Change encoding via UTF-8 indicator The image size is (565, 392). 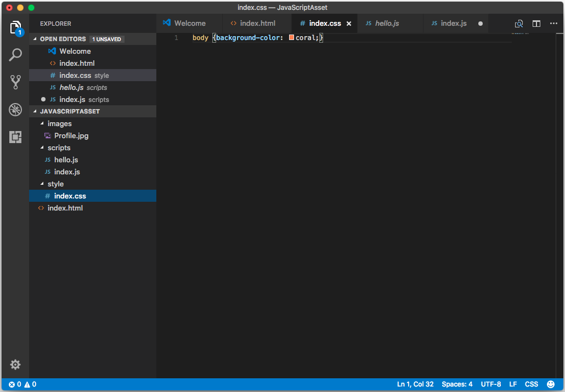pyautogui.click(x=491, y=384)
